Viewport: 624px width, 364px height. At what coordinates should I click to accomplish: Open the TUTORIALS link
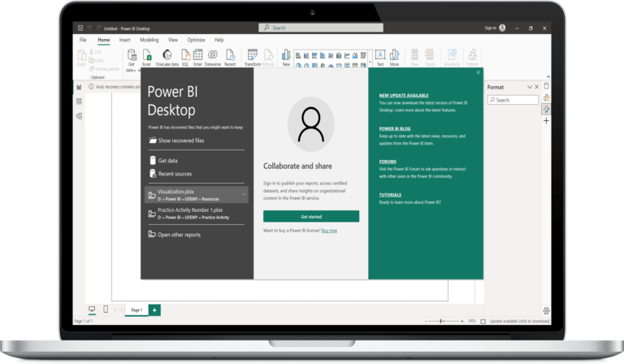pyautogui.click(x=390, y=195)
